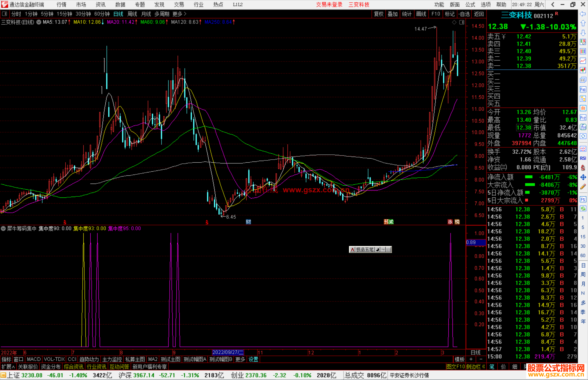Open the MA settings circle dropdown beside 三变科技(日线)
Image resolution: width=588 pixels, height=380 pixels.
click(39, 22)
